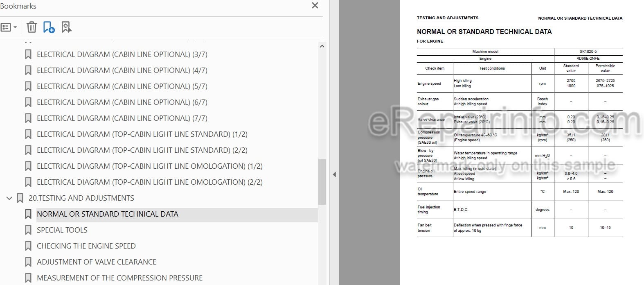Click the 4D98E-2NFE engine cell
The image size is (644, 285).
pos(588,59)
